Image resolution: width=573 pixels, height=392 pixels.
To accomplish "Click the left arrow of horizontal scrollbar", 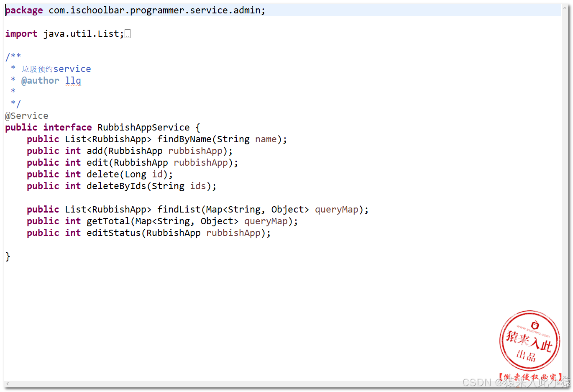I will (8, 384).
